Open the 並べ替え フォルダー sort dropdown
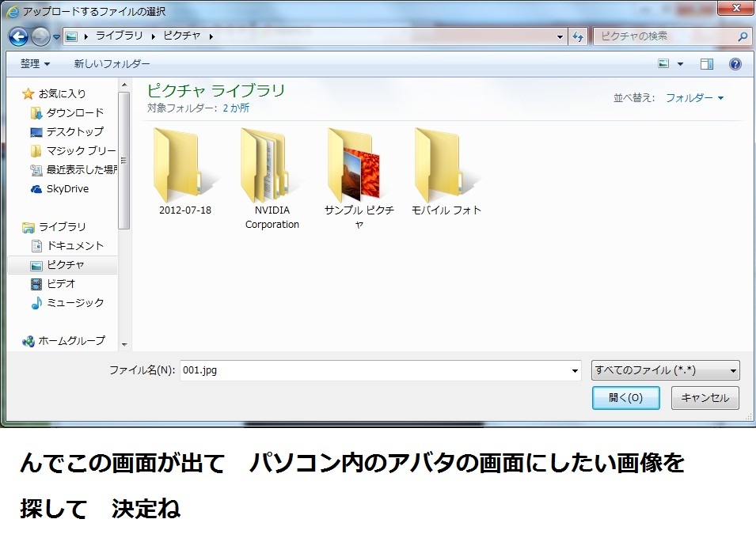This screenshot has width=756, height=557. pos(693,98)
